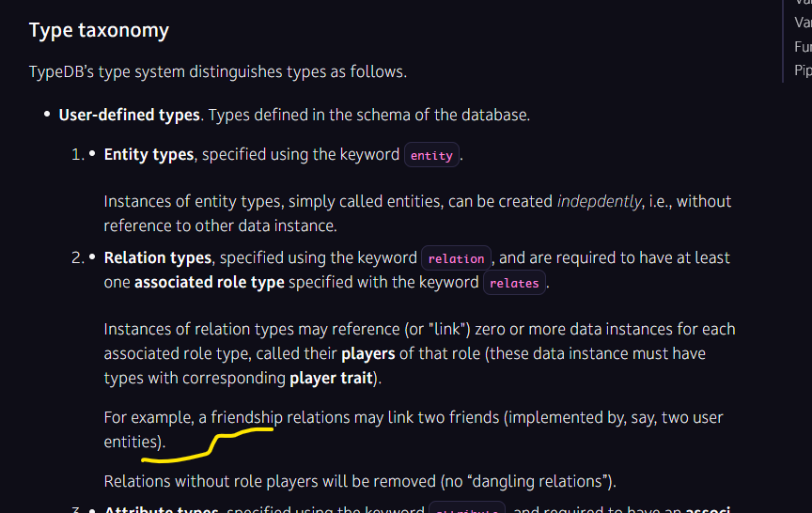Click the partially visible attribute keyword tag
This screenshot has width=812, height=513.
point(467,507)
